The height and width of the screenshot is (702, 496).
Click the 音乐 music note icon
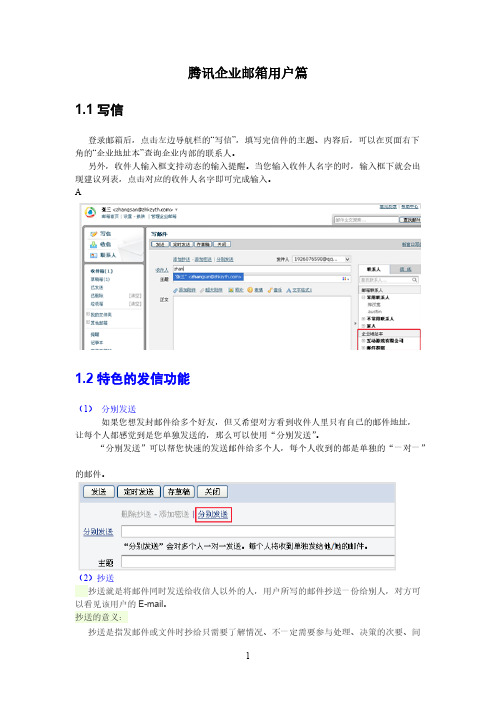click(270, 290)
